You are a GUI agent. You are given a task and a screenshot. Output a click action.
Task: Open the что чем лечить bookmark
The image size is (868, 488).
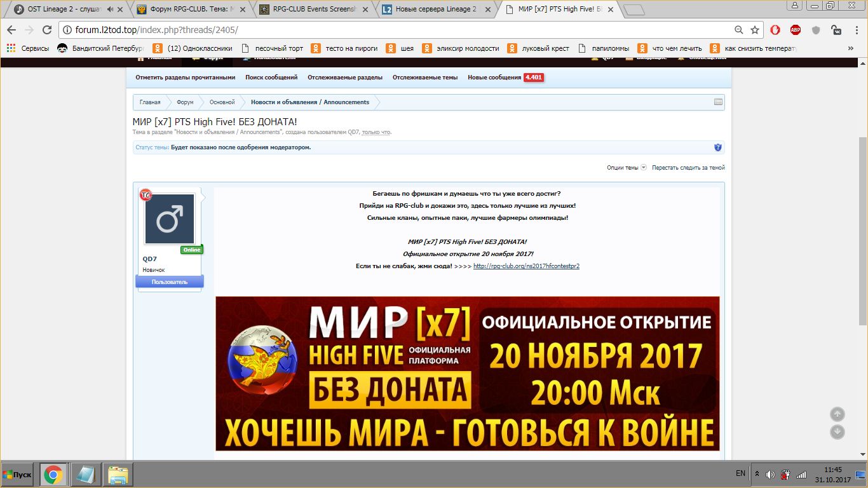tap(670, 48)
